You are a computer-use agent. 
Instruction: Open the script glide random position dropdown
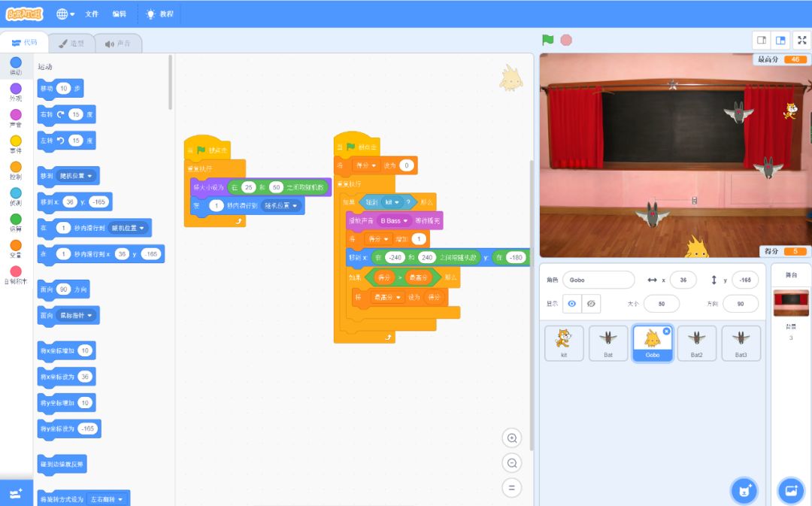[x=280, y=205]
